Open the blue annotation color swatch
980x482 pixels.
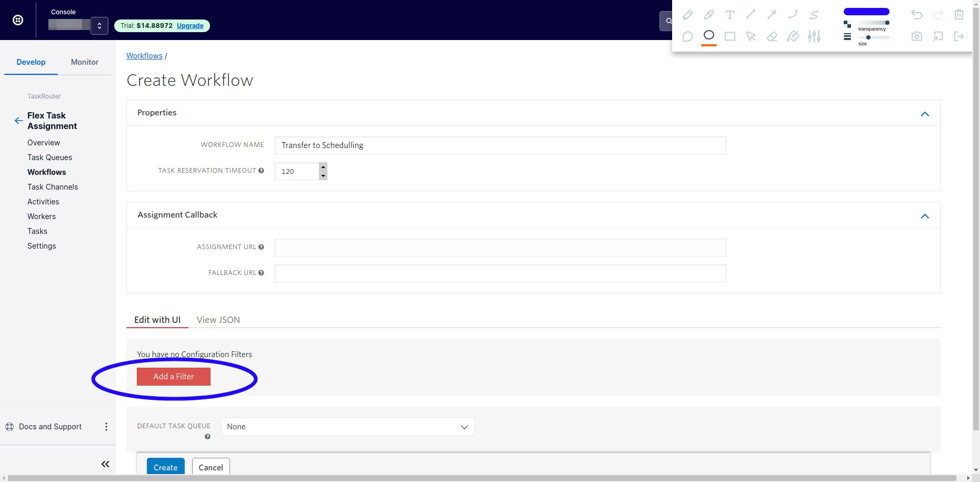pos(866,12)
